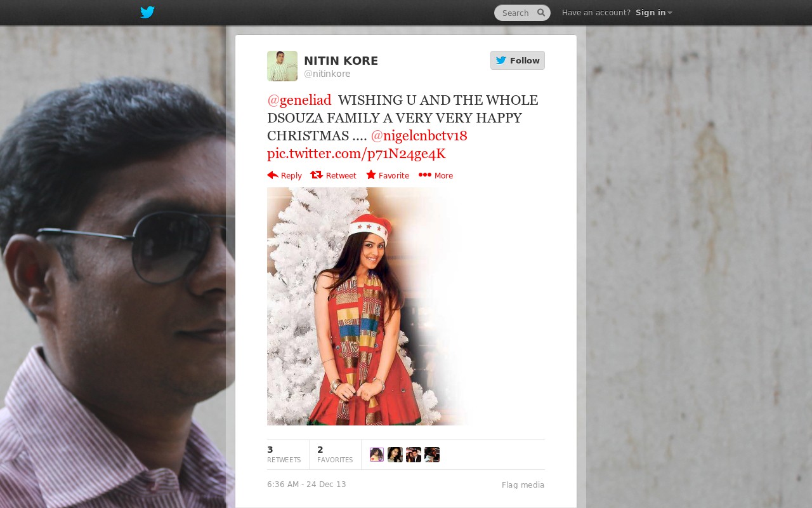Open the @geneliad mention link
This screenshot has width=812, height=508.
point(299,100)
